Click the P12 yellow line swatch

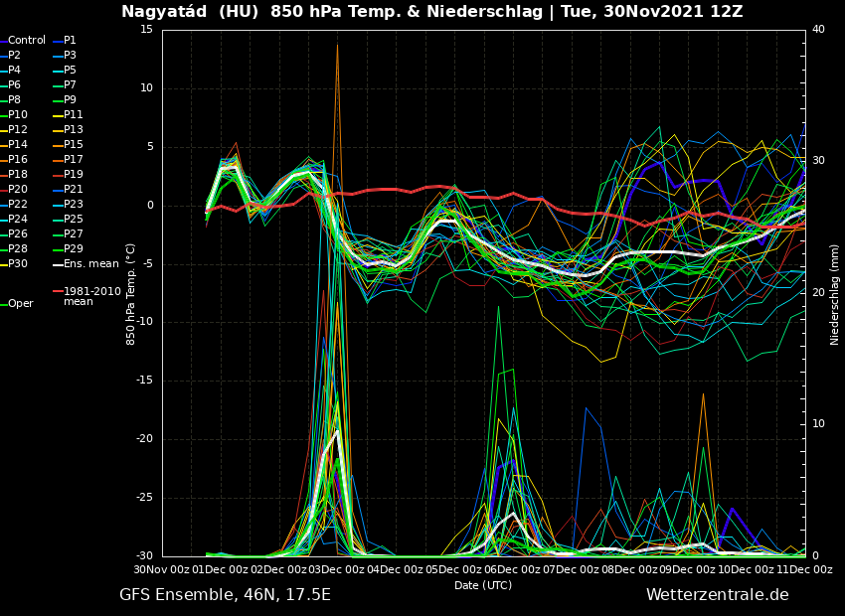coord(3,130)
